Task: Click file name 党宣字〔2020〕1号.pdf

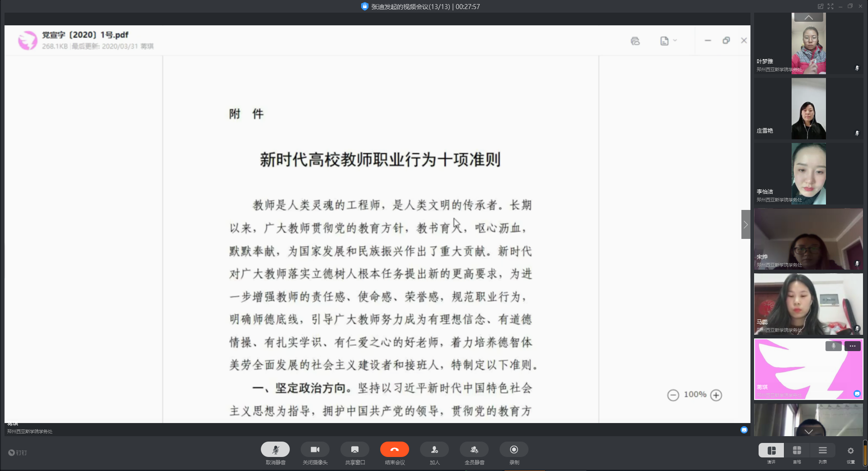Action: [85, 35]
